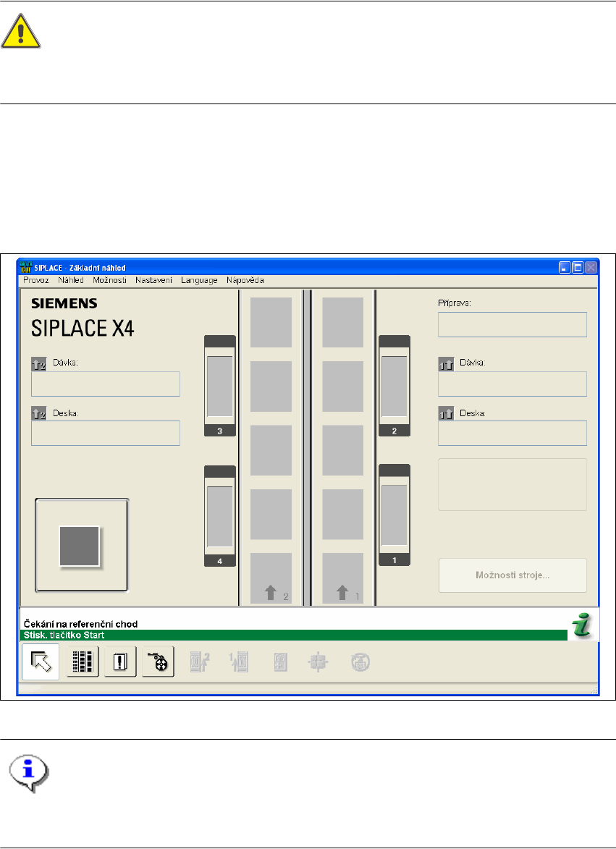Click the green info icon in status area

tap(583, 626)
